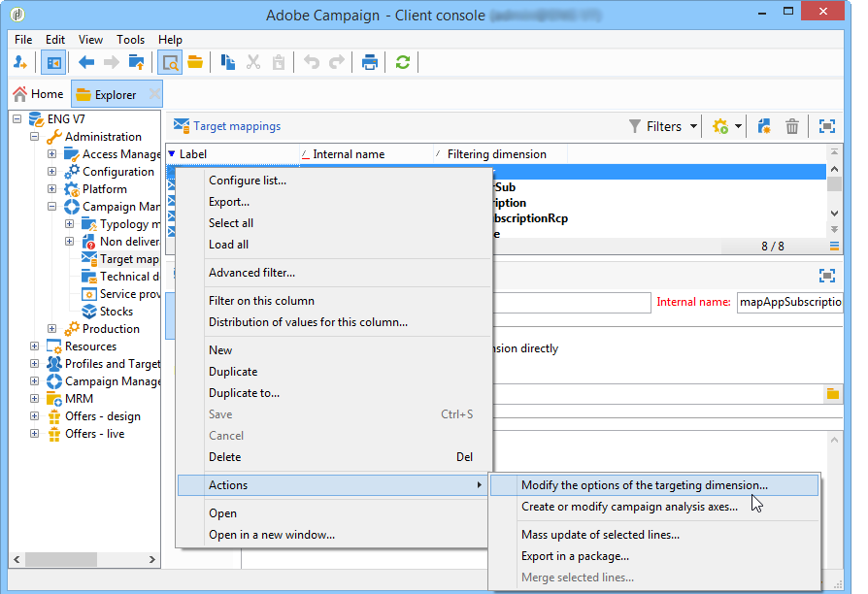Choose Open in a new window...
Viewport: 868px width, 594px height.
click(x=272, y=535)
